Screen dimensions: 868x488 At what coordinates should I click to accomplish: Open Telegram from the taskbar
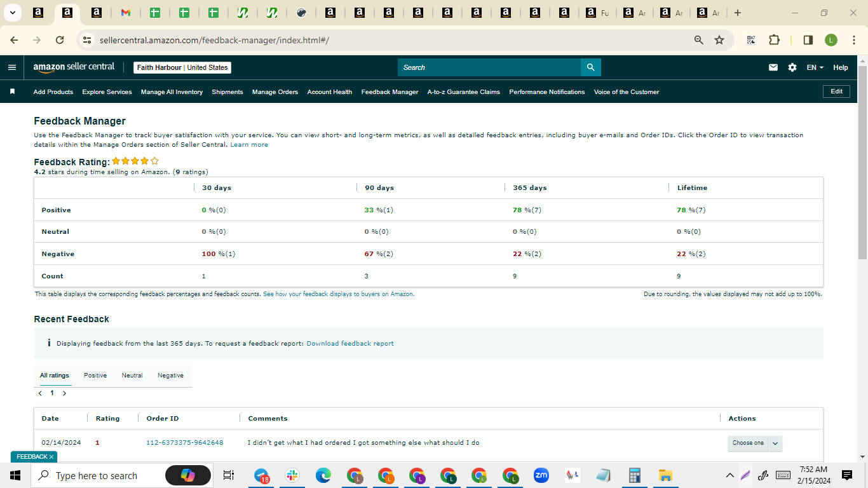click(x=262, y=475)
